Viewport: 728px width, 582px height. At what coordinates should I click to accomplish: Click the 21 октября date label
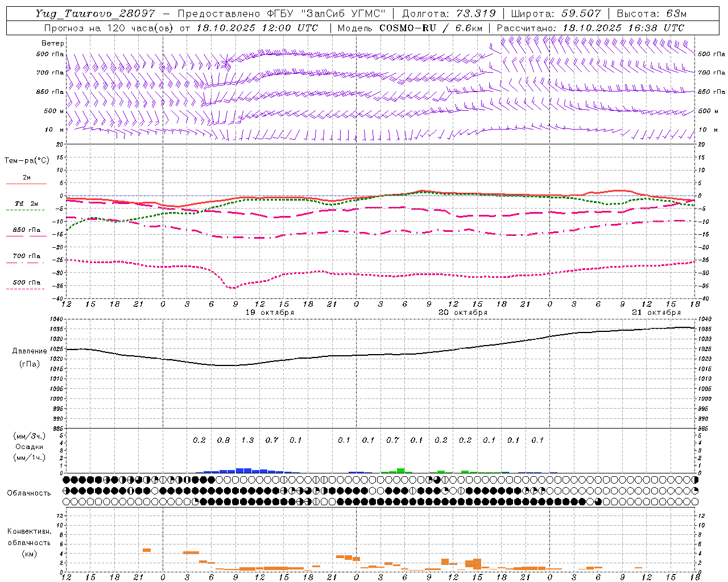point(656,313)
